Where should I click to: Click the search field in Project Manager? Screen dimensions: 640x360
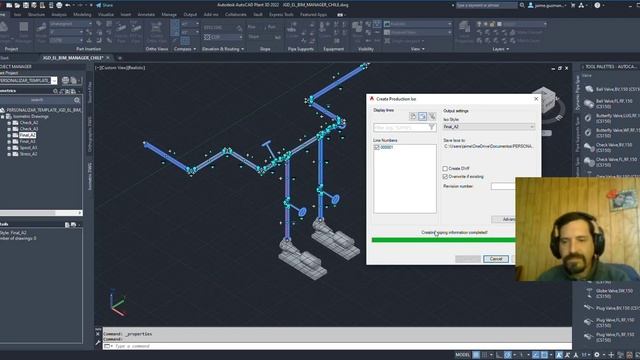click(37, 100)
